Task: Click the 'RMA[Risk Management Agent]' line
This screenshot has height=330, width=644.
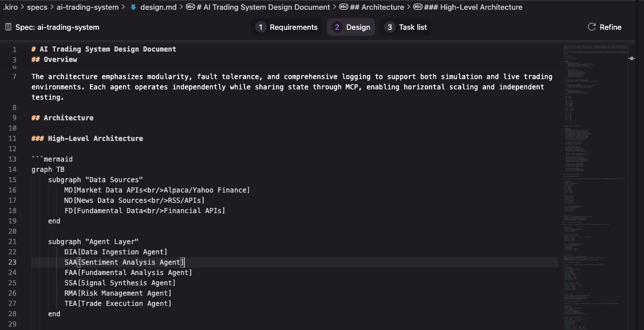Action: pos(118,293)
